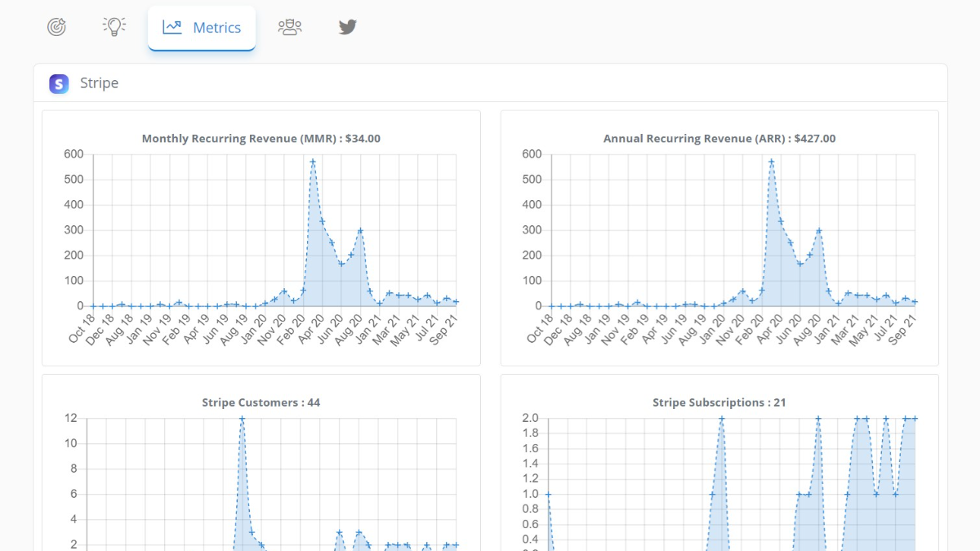Open the lightbulb ideas icon tab
Image resolution: width=980 pixels, height=551 pixels.
(x=114, y=27)
